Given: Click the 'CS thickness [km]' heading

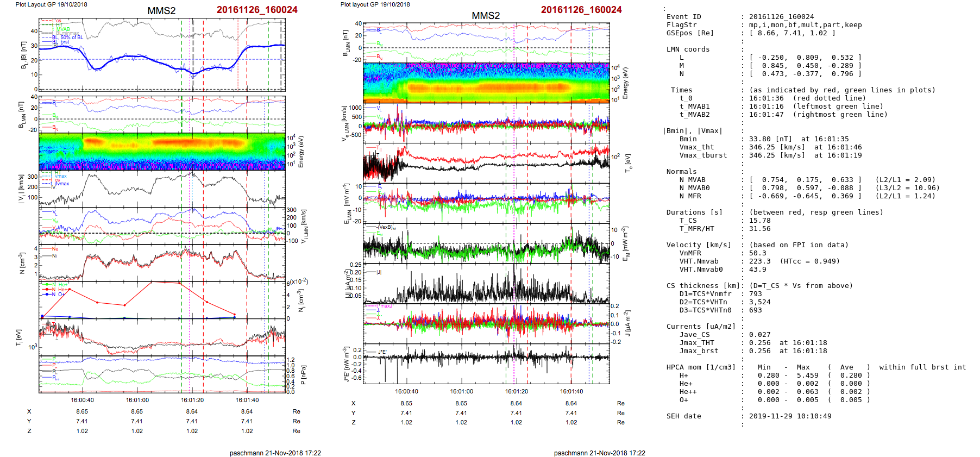Looking at the screenshot, I should pyautogui.click(x=703, y=286).
